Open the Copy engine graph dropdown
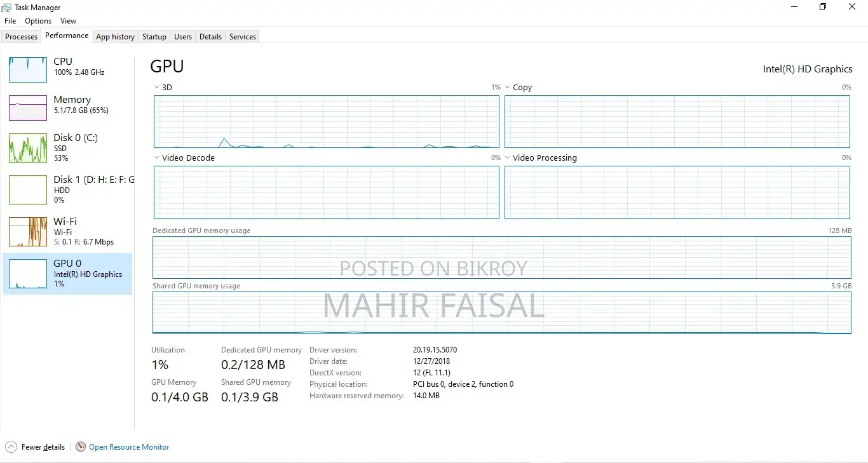Viewport: 868px width, 463px height. 508,88
